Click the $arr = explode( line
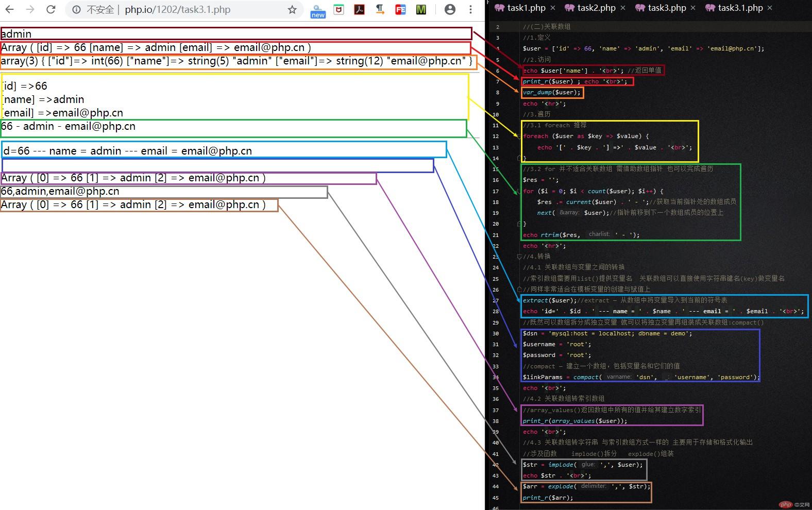Screen dimensions: 812x510 click(586, 486)
